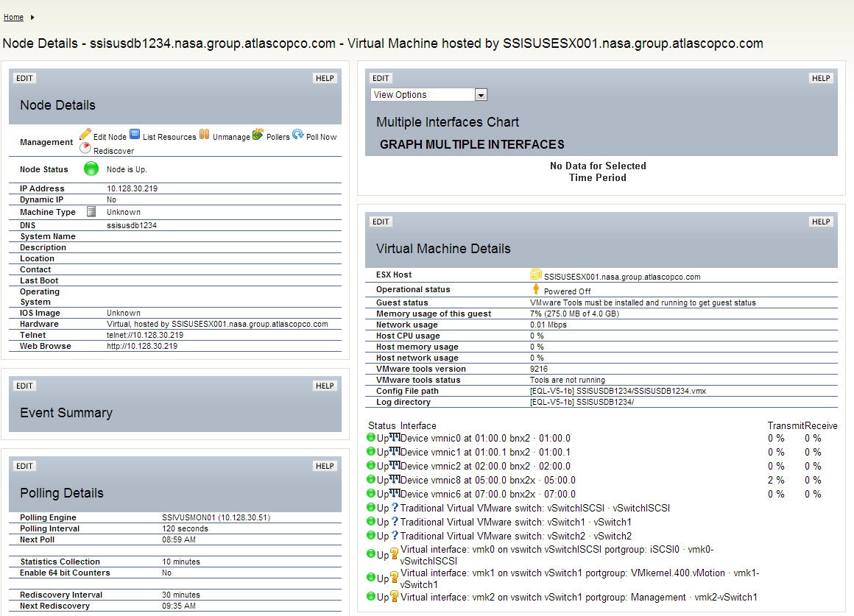
Task: Click the vmk0 virtual interface icon
Action: (x=395, y=554)
